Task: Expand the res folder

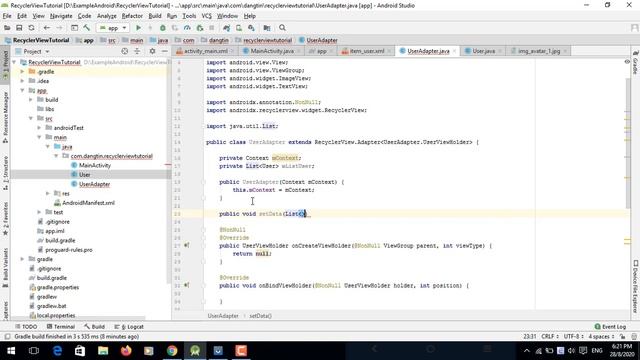Action: 48,193
